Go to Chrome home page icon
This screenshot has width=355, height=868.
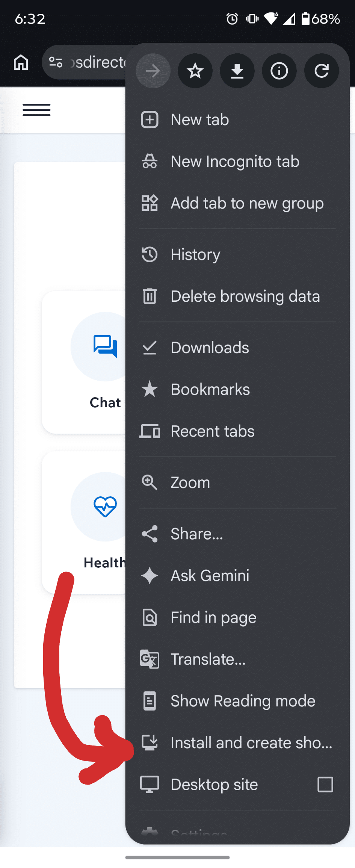[21, 62]
